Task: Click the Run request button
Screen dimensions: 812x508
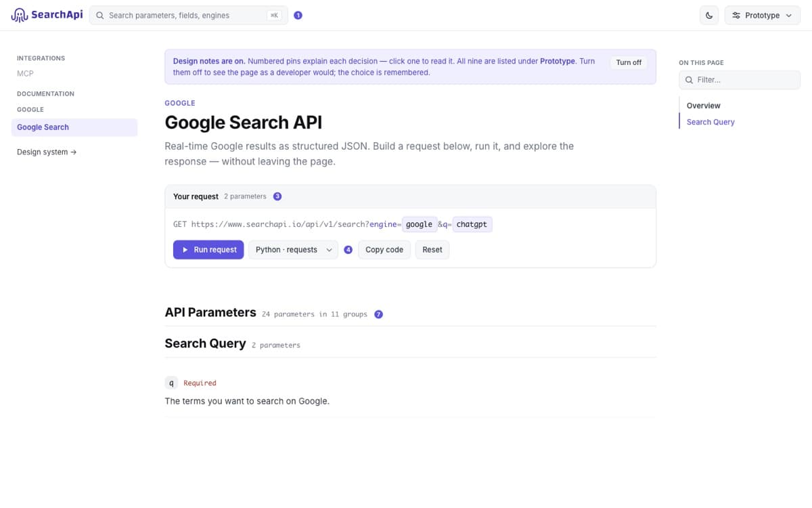Action: (208, 250)
